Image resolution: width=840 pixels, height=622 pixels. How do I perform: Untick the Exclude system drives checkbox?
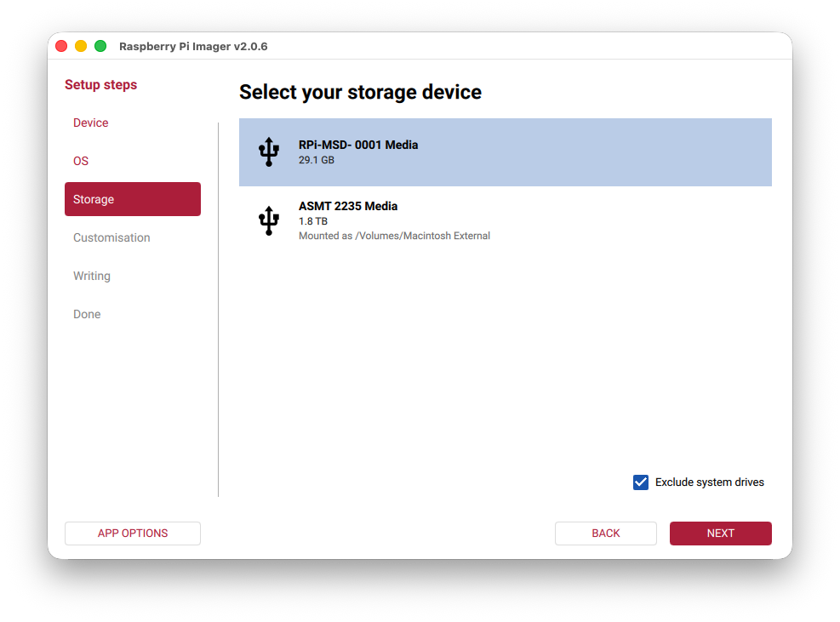tap(641, 482)
